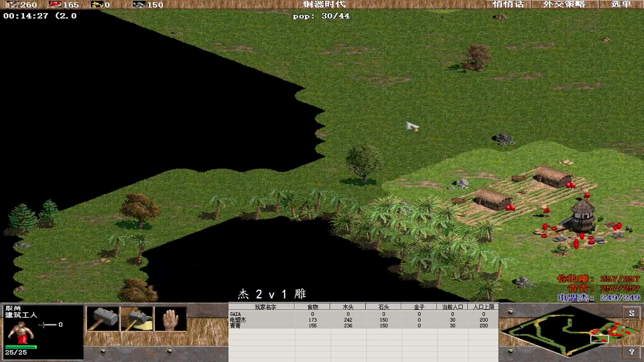Click the 建筑工人 unit name label
This screenshot has height=362, width=644.
tap(21, 315)
